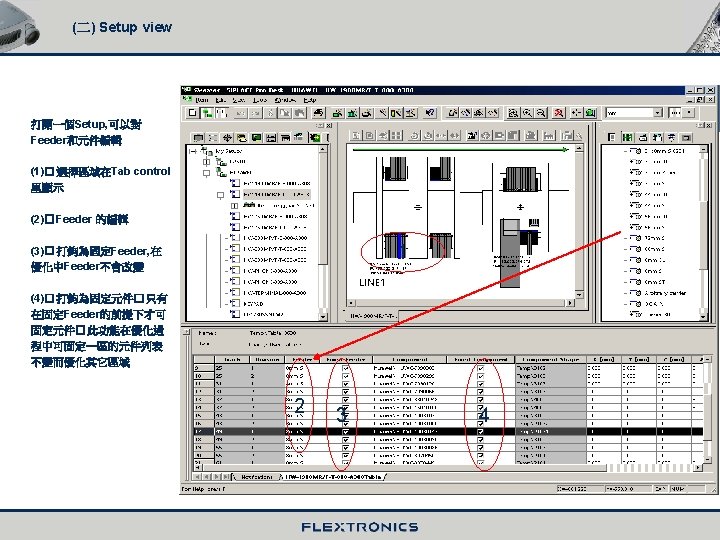Collapse the highlighted tree item's expander box
The width and height of the screenshot is (720, 540).
220,195
